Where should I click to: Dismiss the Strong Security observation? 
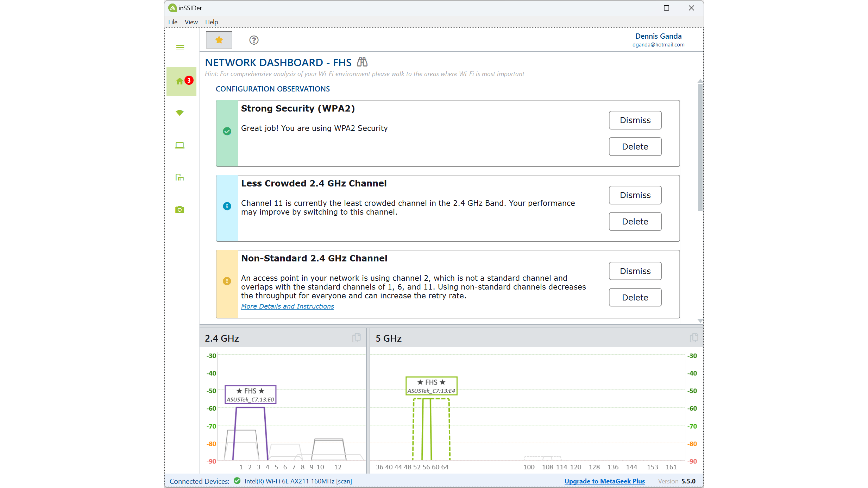click(635, 120)
